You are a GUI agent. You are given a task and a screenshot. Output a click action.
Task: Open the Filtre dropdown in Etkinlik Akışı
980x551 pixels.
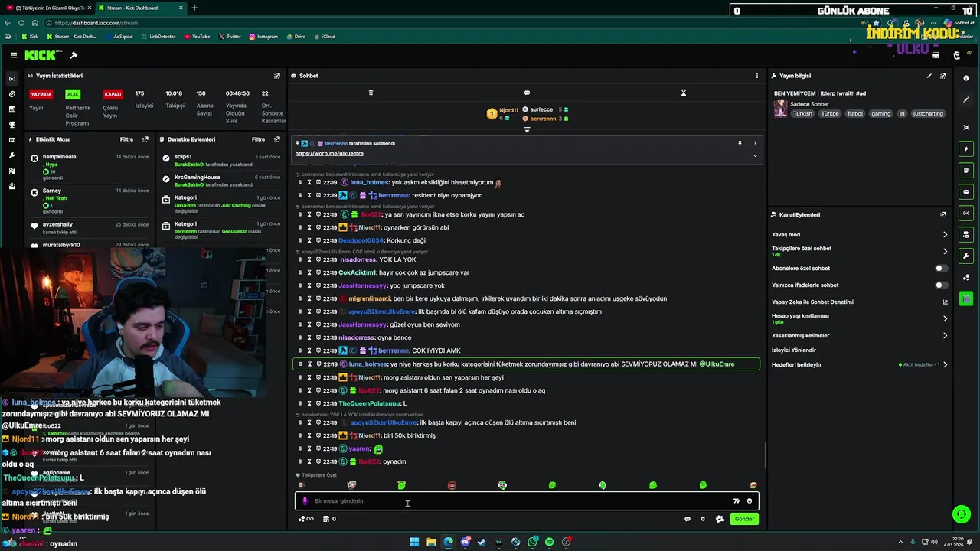click(x=126, y=139)
